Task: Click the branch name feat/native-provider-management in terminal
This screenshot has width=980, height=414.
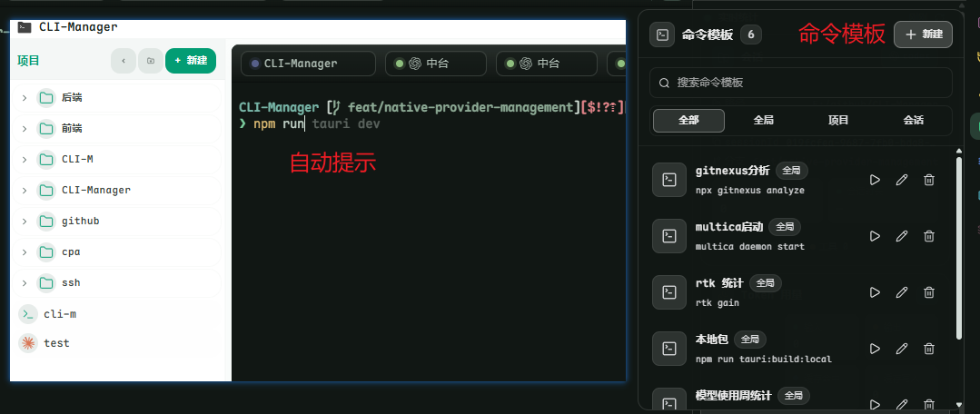Action: pos(460,107)
